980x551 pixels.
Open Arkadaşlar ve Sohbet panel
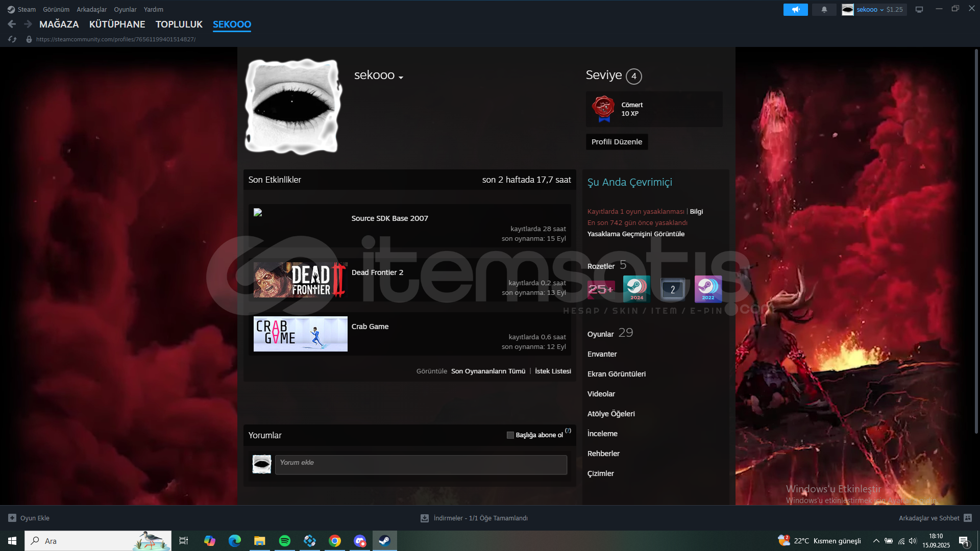tap(935, 518)
